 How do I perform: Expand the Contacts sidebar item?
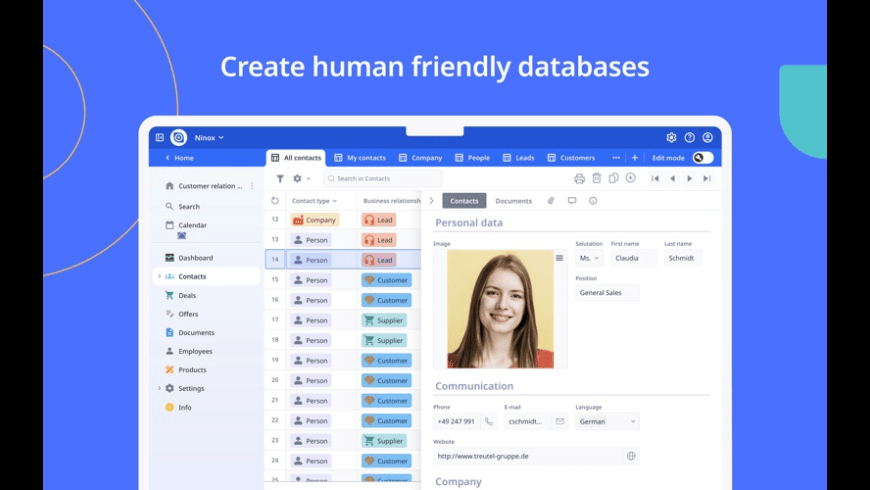[159, 276]
